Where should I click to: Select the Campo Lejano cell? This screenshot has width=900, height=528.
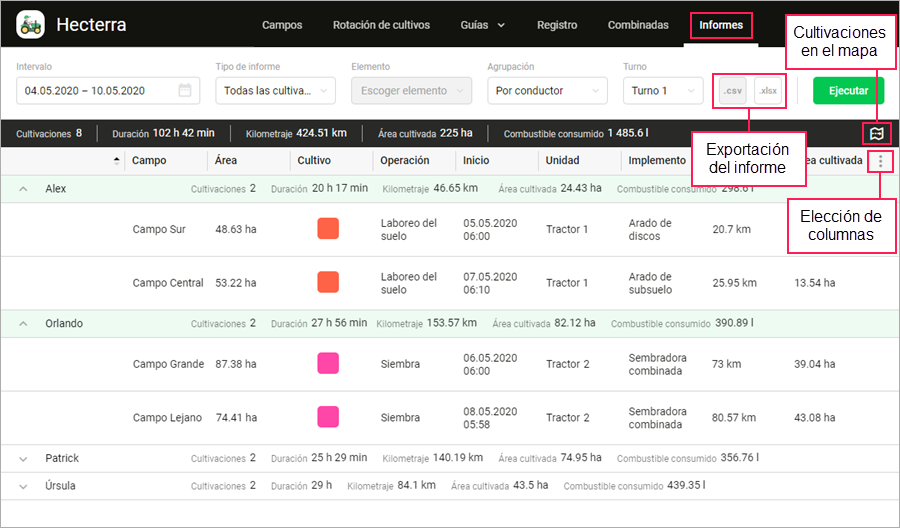click(x=167, y=417)
